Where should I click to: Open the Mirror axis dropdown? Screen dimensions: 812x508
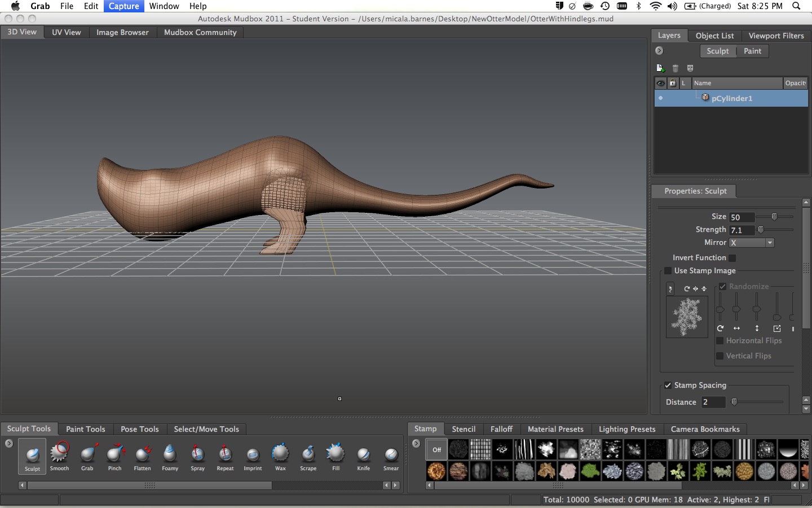752,243
